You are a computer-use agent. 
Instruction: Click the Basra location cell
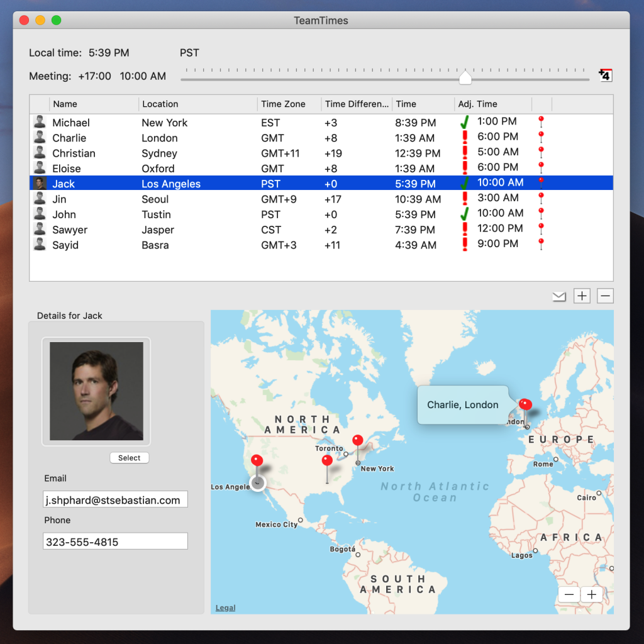click(x=155, y=245)
